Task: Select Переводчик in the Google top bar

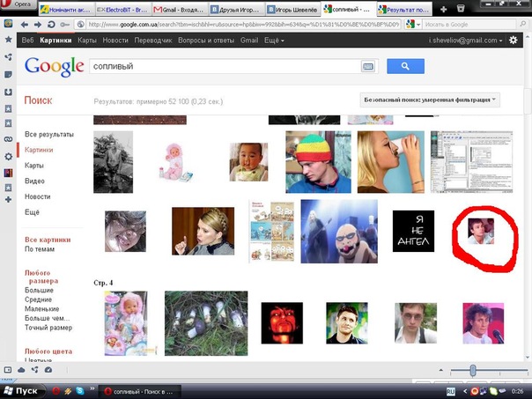Action: (x=153, y=41)
